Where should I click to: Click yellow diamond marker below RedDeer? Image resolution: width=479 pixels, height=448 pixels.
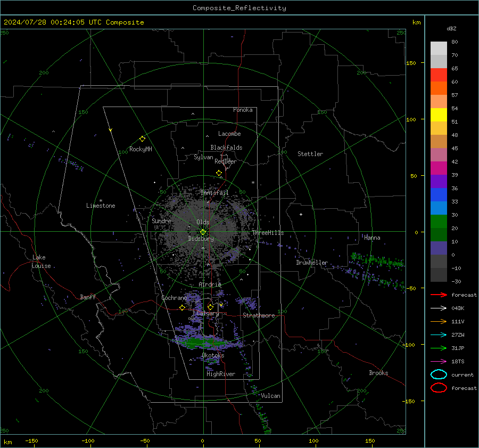(x=219, y=173)
